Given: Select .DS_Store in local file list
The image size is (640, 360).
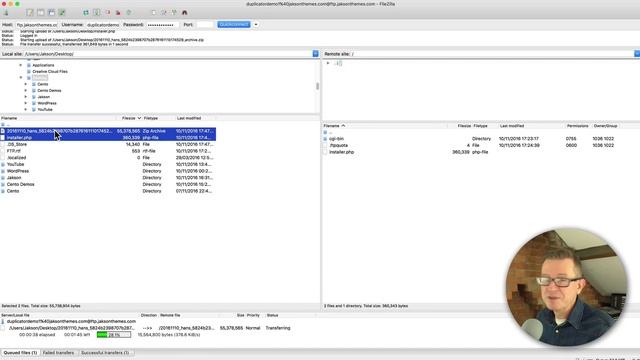Looking at the screenshot, I should click(x=108, y=144).
